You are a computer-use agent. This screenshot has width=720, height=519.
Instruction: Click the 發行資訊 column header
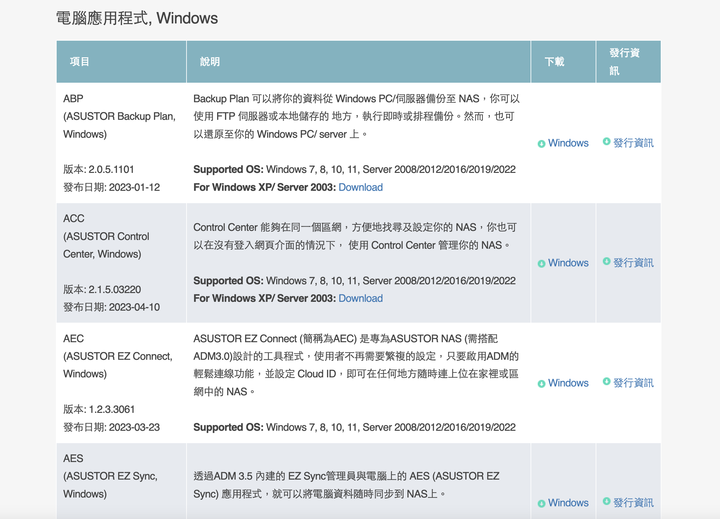628,62
